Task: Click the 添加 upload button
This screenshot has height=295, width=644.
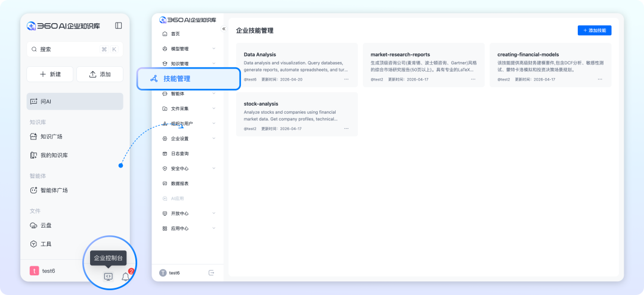Action: [100, 74]
